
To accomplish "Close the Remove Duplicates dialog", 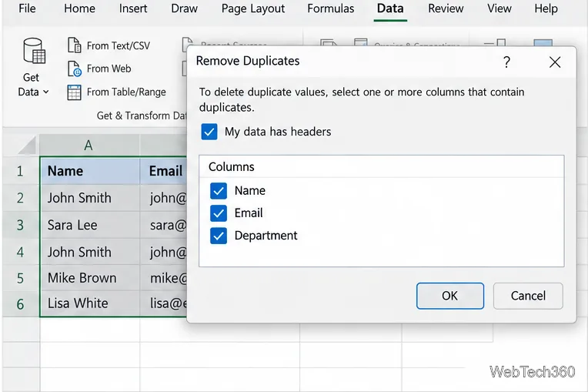I will point(555,62).
